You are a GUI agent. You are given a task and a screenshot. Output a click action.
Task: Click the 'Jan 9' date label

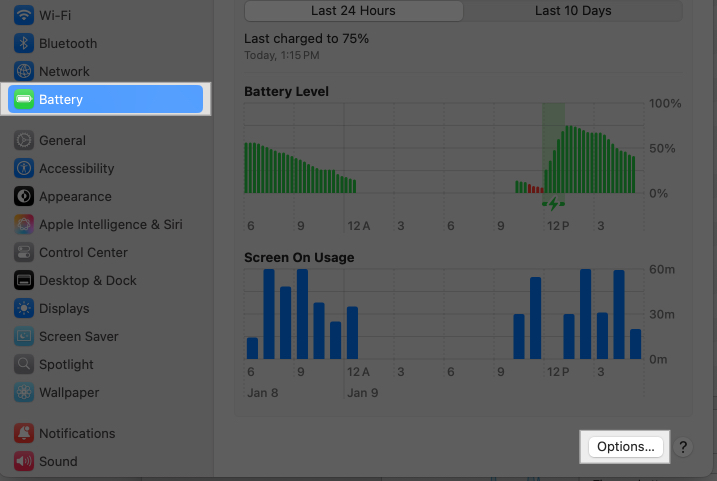pos(363,393)
